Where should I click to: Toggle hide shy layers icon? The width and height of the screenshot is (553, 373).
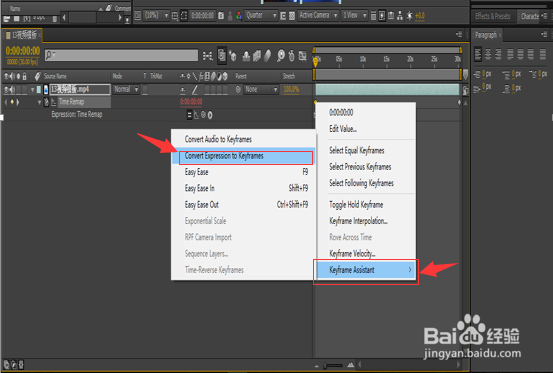click(246, 56)
